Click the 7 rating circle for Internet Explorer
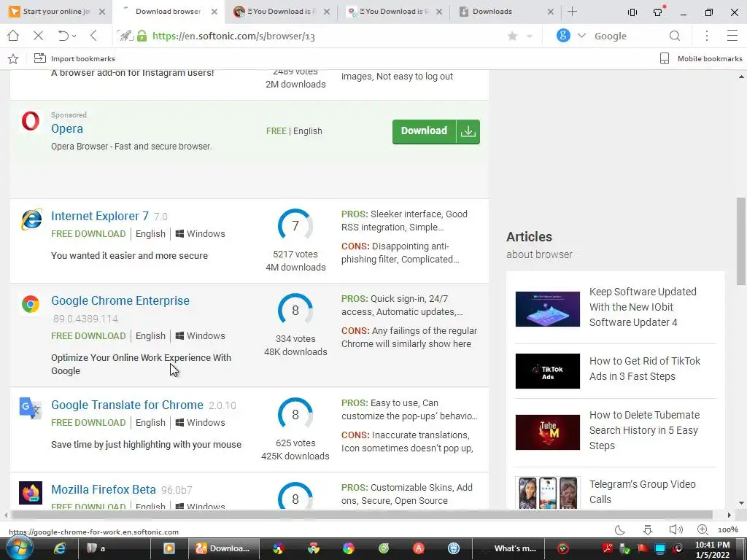This screenshot has height=560, width=747. click(295, 226)
